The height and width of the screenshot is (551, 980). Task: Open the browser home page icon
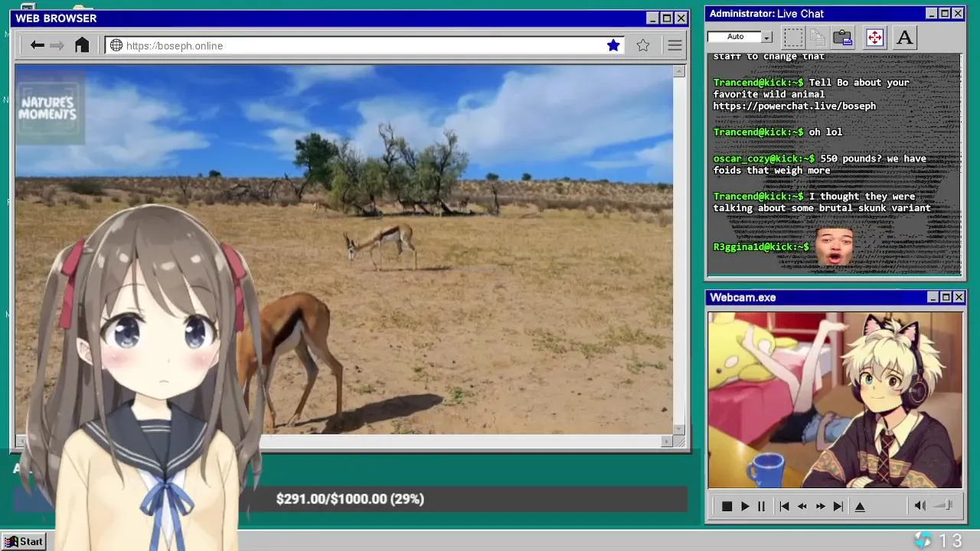pyautogui.click(x=82, y=45)
